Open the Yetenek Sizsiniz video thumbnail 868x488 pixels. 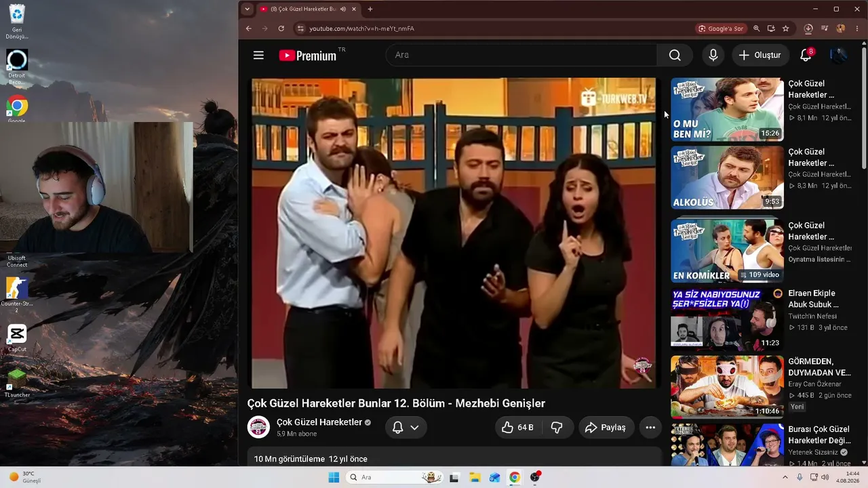point(727,445)
